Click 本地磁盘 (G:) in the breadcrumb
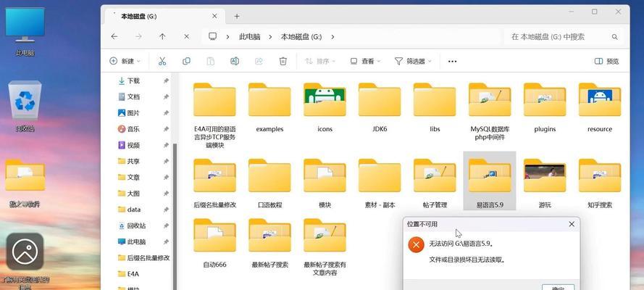 pos(301,36)
